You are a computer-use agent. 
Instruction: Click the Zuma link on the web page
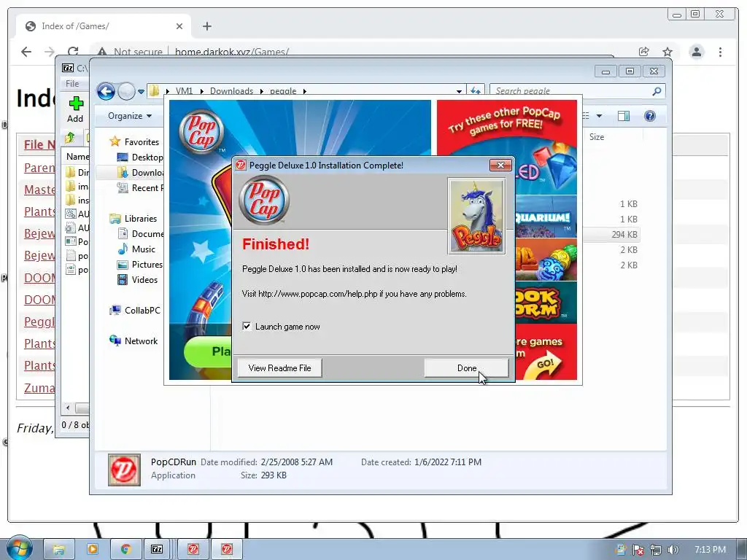coord(39,388)
